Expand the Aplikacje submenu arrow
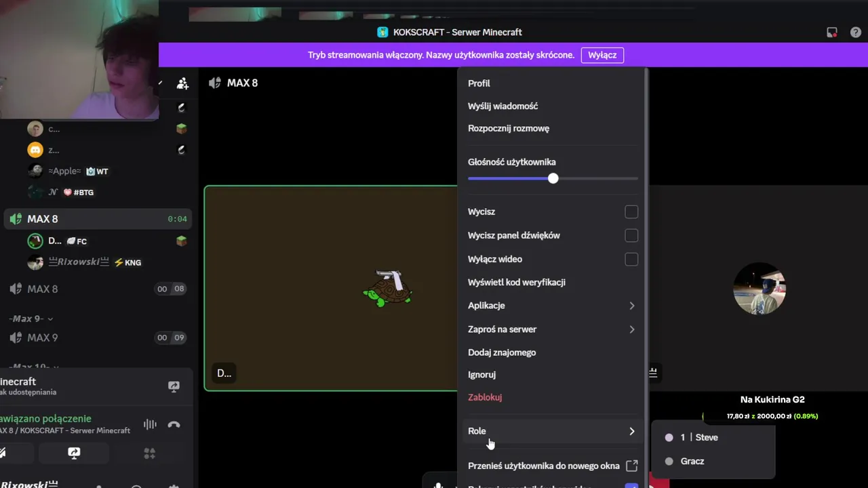868x488 pixels. tap(631, 306)
